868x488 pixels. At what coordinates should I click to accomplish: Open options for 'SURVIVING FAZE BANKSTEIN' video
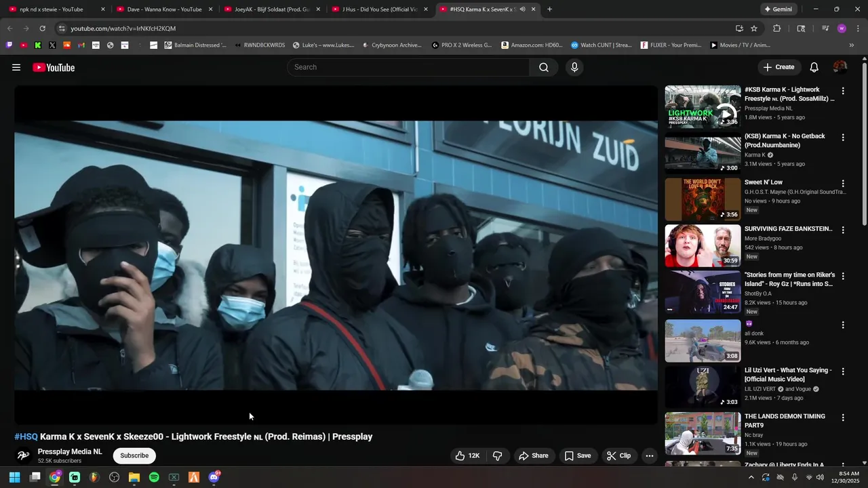coord(843,230)
